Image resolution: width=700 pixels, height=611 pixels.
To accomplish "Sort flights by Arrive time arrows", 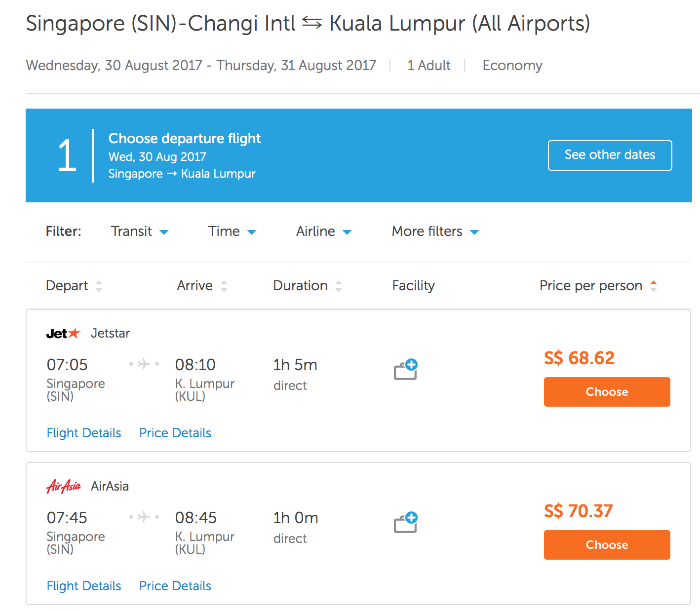I will click(224, 286).
